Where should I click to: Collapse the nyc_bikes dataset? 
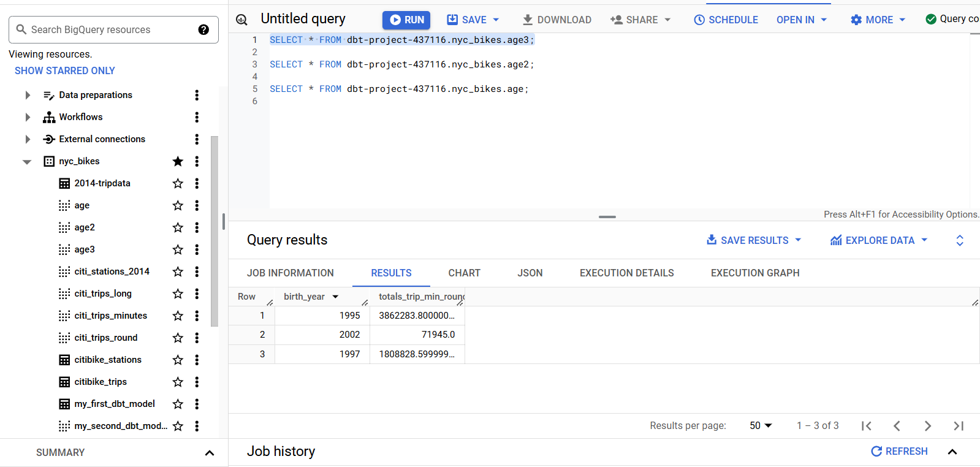point(27,162)
